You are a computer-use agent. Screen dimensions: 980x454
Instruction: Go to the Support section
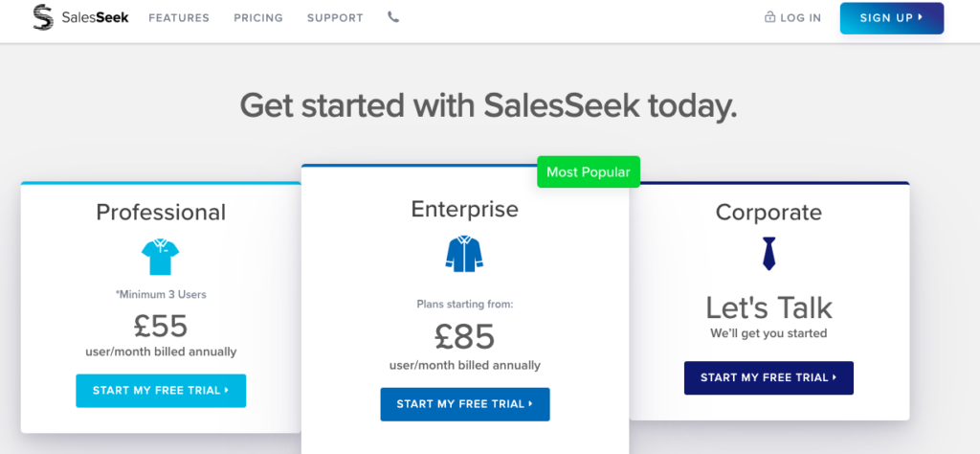coord(335,18)
